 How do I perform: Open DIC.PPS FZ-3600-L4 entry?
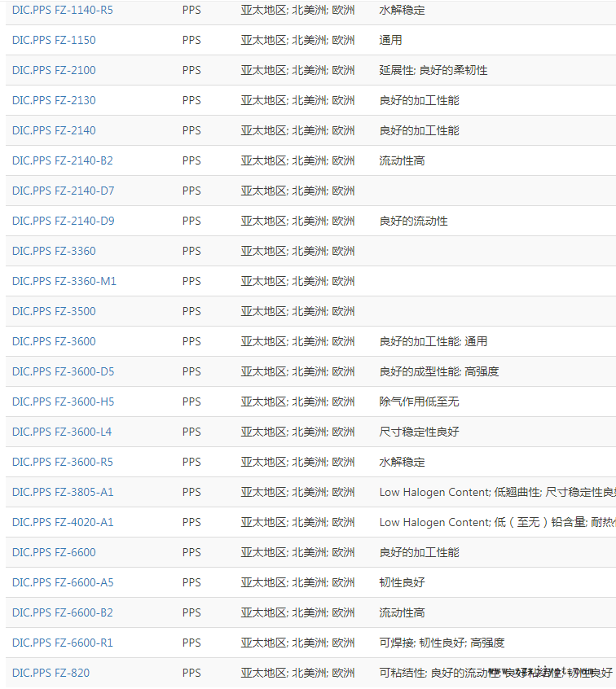coord(62,432)
